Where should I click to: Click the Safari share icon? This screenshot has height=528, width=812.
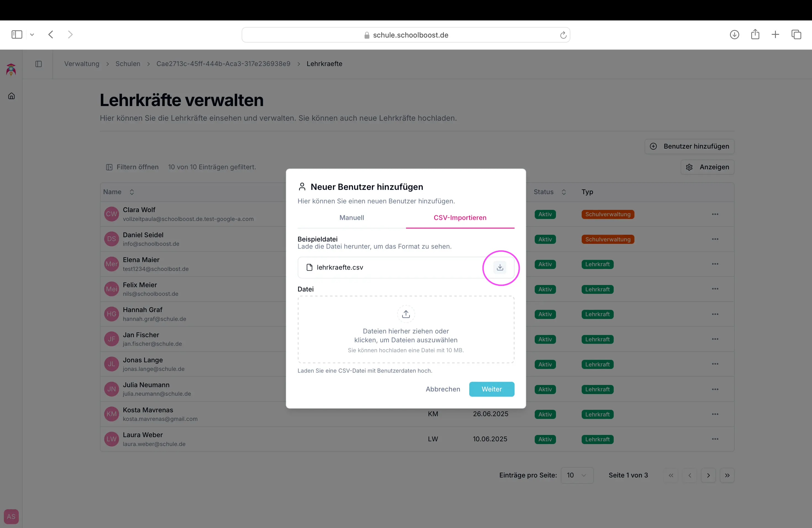755,35
